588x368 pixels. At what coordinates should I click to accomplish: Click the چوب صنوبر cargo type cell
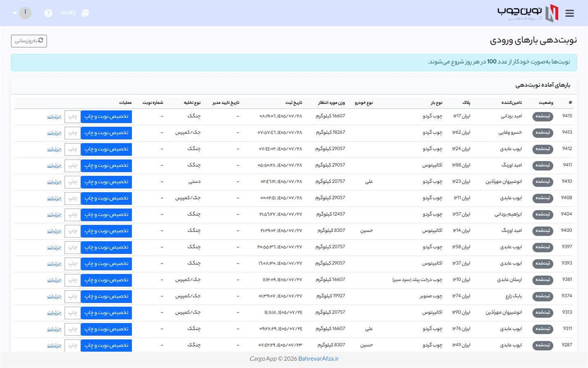pyautogui.click(x=431, y=296)
